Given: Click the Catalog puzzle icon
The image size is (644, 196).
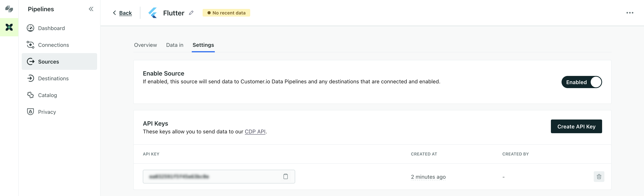Looking at the screenshot, I should point(30,95).
